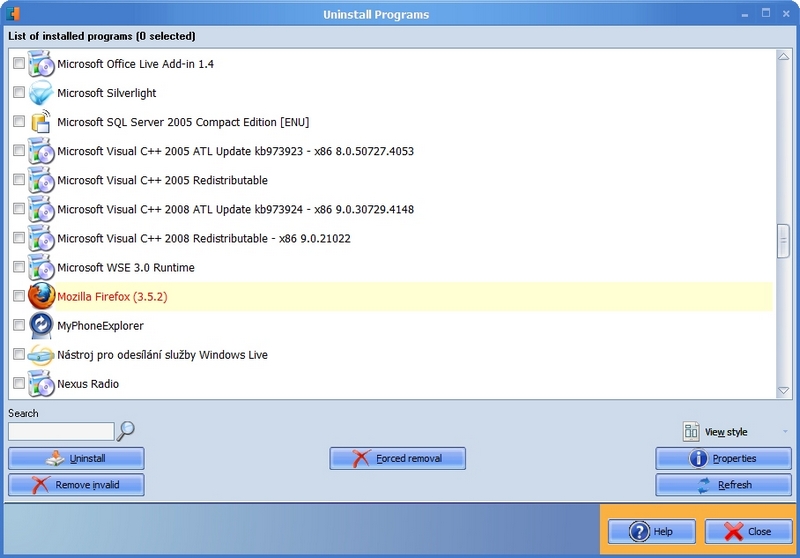
Task: Click the Microsoft WSE 3.0 Runtime icon
Action: coord(41,267)
